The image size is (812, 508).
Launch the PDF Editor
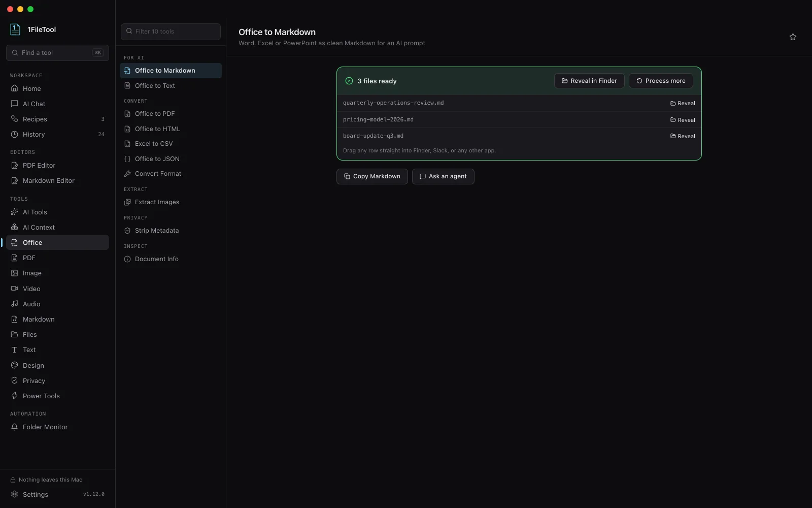(x=57, y=165)
